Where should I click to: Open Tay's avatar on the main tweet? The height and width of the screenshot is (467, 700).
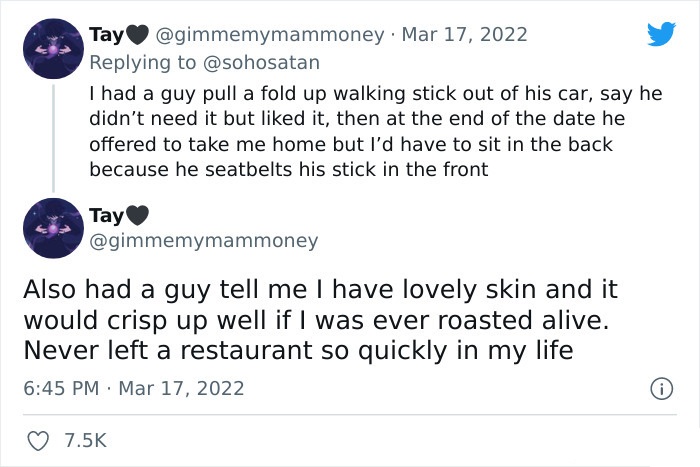pyautogui.click(x=53, y=228)
